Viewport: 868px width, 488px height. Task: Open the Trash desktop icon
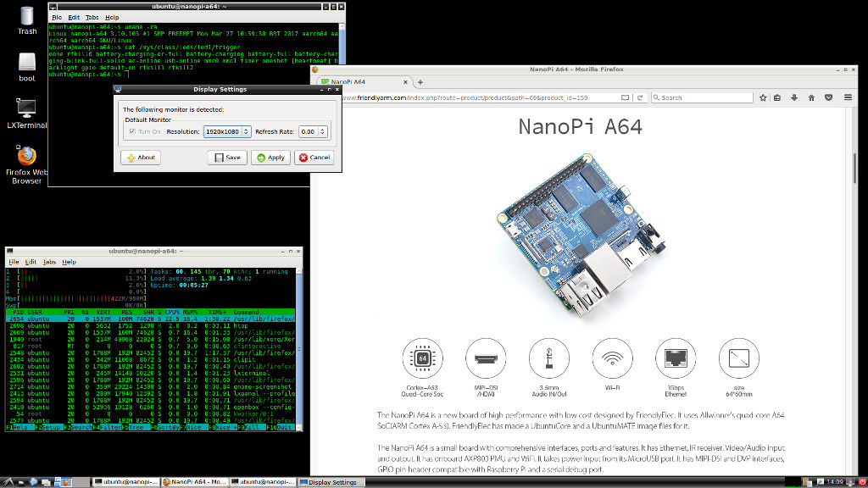point(27,19)
